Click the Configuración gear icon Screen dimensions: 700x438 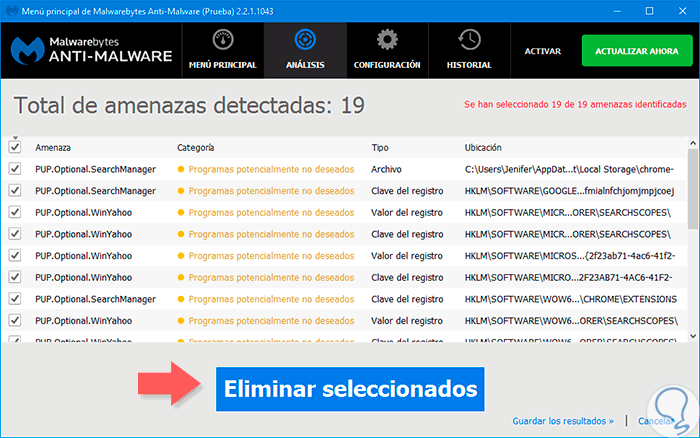click(387, 40)
